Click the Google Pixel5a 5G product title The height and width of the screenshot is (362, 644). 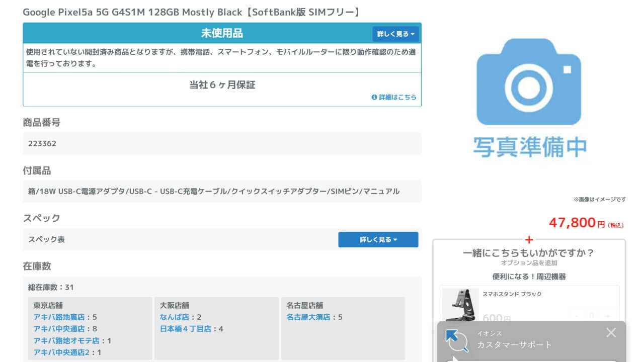pyautogui.click(x=192, y=12)
